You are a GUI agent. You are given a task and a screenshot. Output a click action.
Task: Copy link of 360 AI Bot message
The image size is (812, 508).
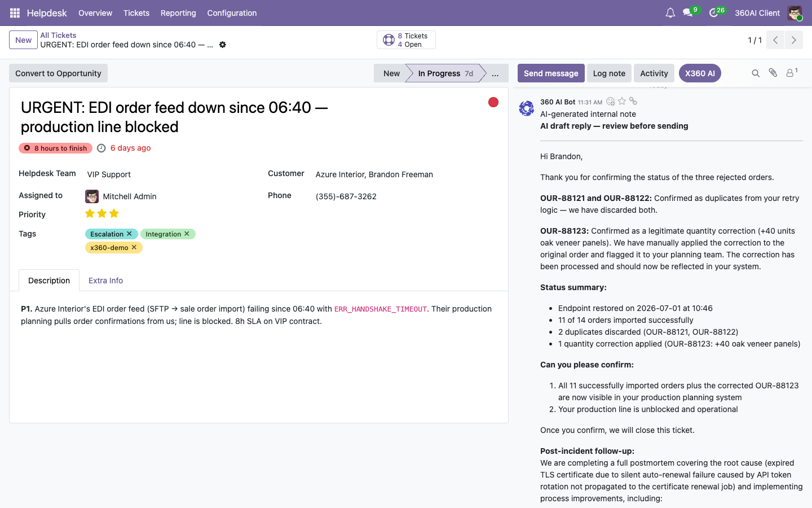(x=633, y=101)
